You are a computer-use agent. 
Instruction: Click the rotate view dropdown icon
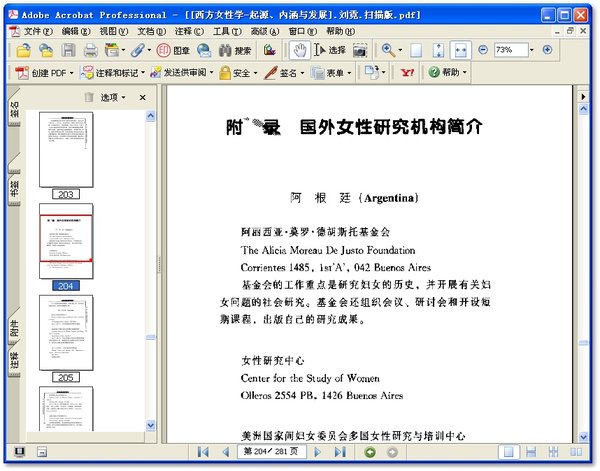(374, 72)
